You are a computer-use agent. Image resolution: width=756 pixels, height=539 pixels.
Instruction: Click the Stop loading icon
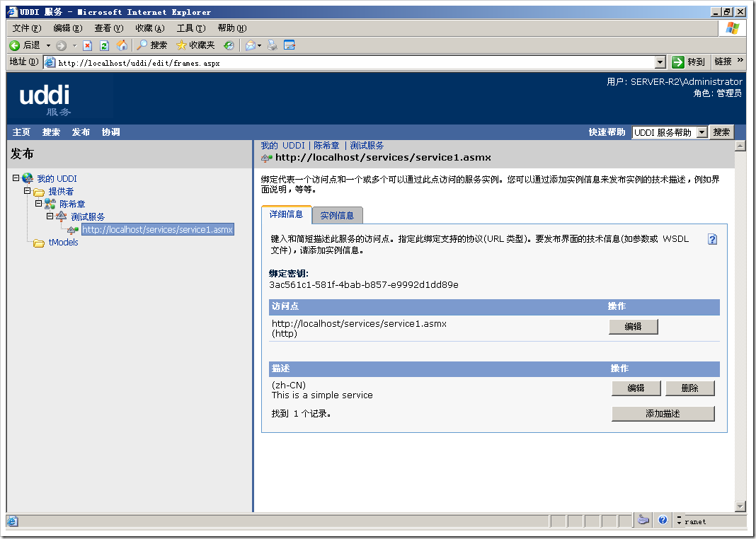tap(87, 46)
